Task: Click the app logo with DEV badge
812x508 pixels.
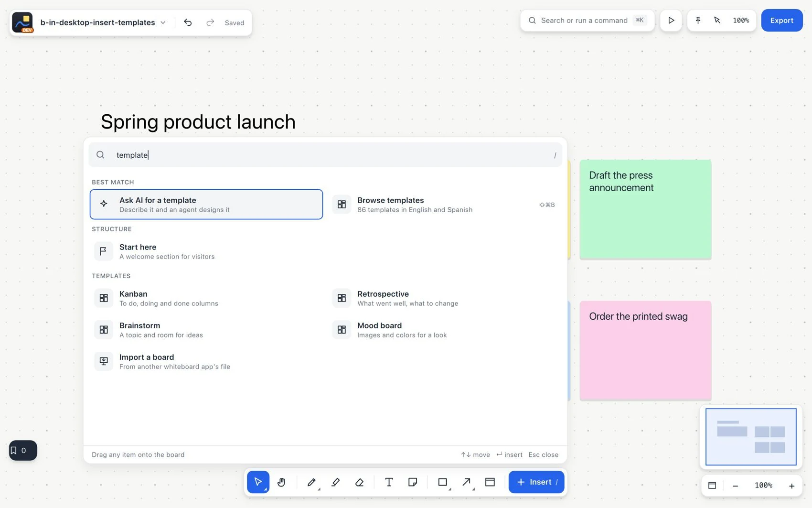Action: click(x=22, y=22)
